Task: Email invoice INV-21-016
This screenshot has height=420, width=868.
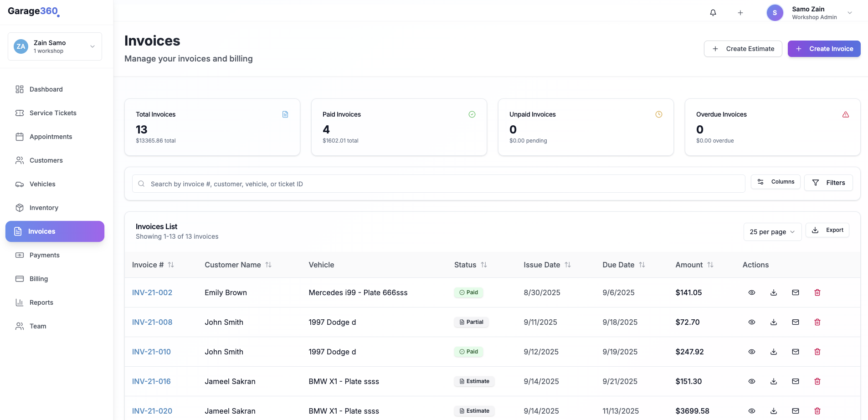Action: click(x=796, y=381)
